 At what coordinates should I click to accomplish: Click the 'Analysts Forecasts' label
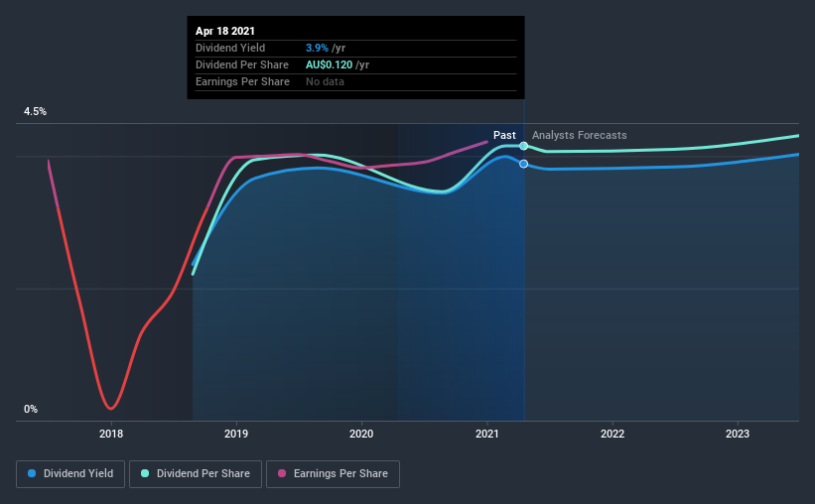[x=579, y=135]
